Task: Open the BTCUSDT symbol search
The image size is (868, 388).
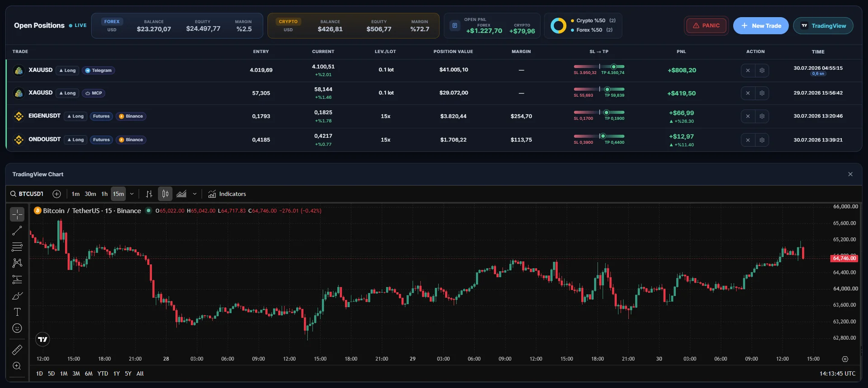Action: (x=27, y=194)
